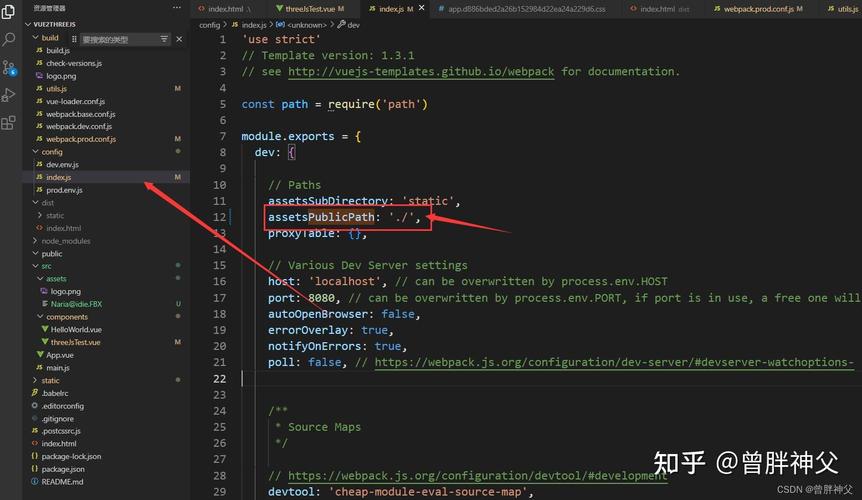
Task: Open the Extensions view icon
Action: point(9,123)
